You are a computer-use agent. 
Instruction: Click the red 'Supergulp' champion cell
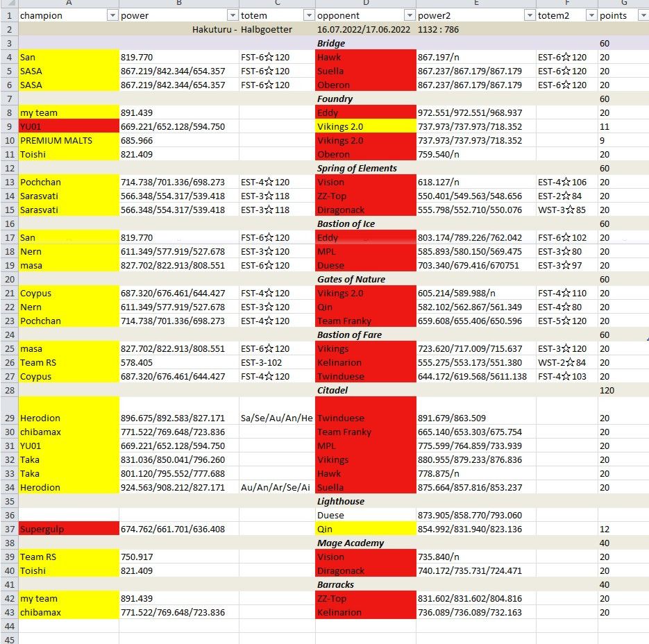coord(69,529)
